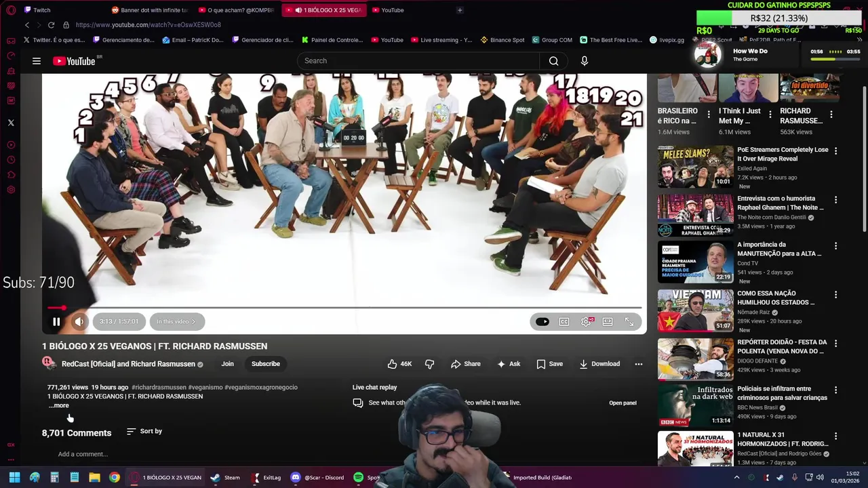Toggle closed captions CC
Viewport: 868px width, 488px height.
[x=564, y=322]
